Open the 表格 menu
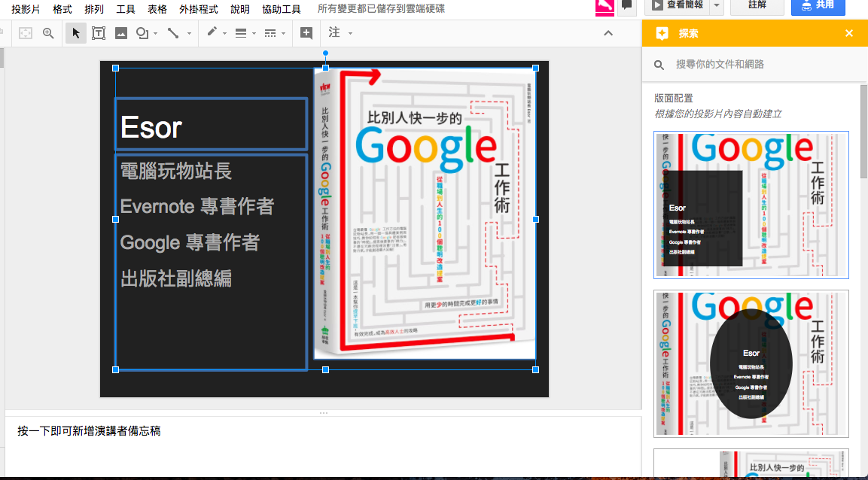This screenshot has height=480, width=868. (x=157, y=9)
